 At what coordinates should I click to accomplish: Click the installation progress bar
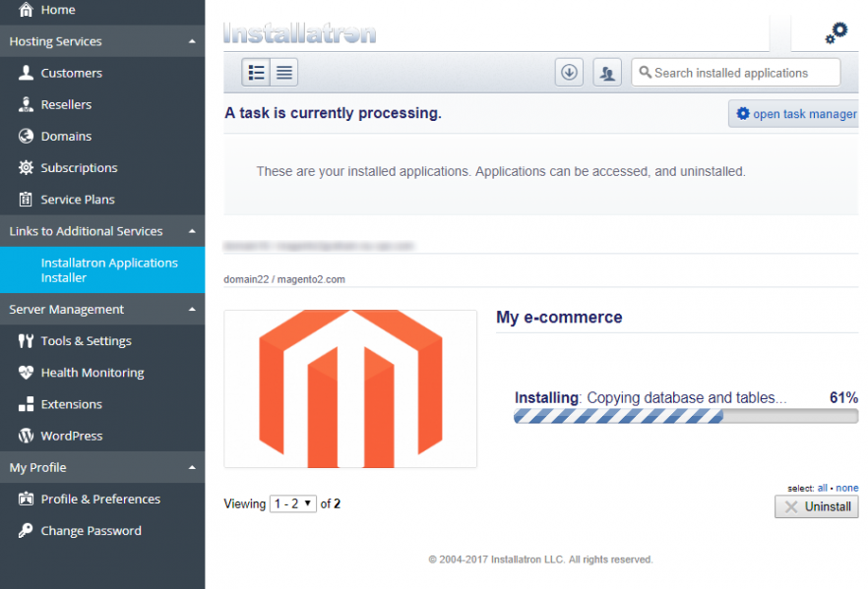coord(686,416)
